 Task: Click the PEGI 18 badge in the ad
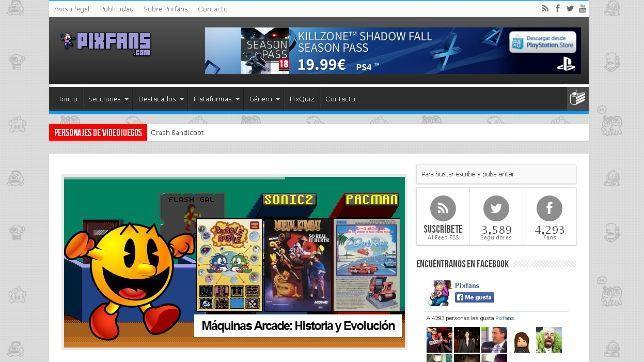coord(284,64)
